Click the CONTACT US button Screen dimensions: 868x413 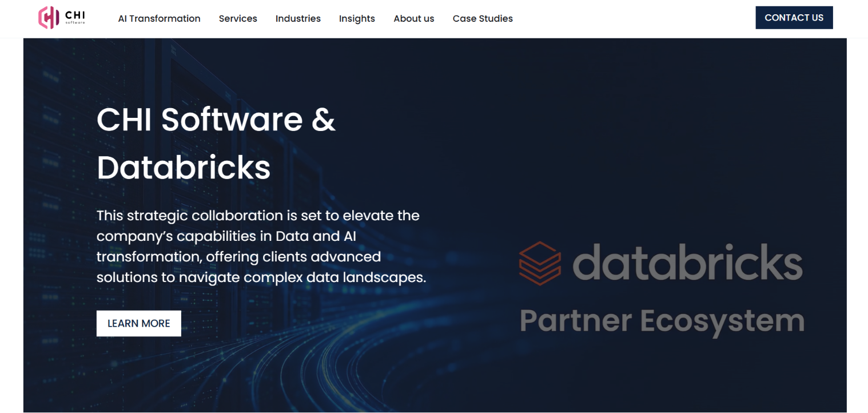pyautogui.click(x=794, y=18)
